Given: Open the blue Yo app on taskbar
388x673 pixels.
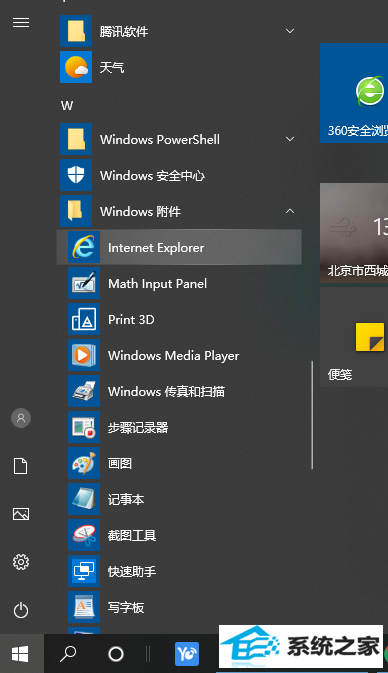Looking at the screenshot, I should pos(187,654).
